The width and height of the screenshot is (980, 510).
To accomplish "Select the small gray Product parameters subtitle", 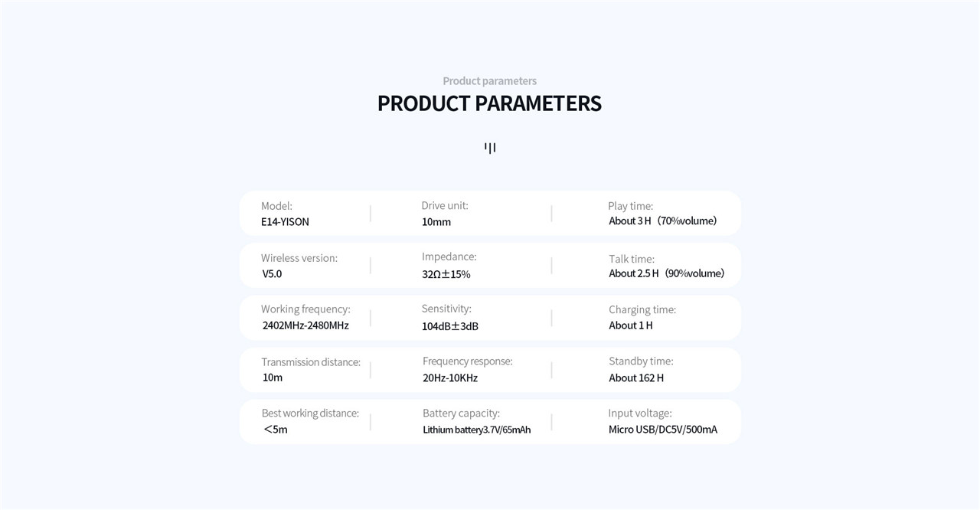I will click(x=489, y=80).
